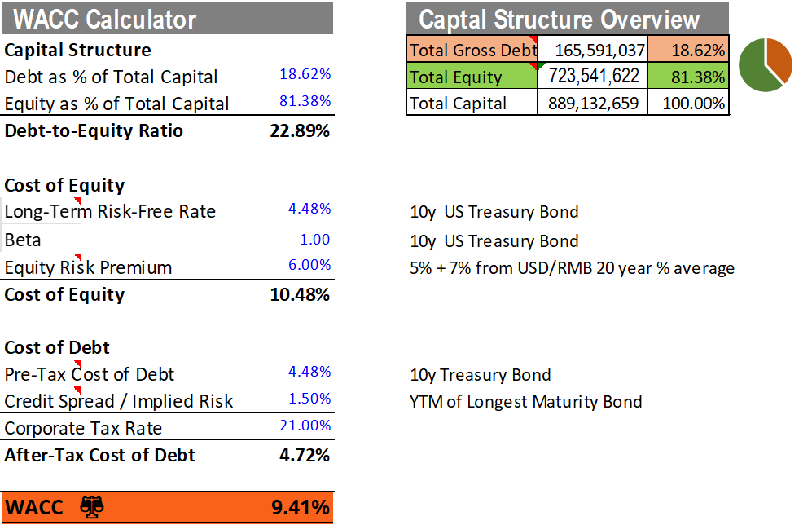
Task: Select the Total Capital amount 889,132,659
Action: 593,103
